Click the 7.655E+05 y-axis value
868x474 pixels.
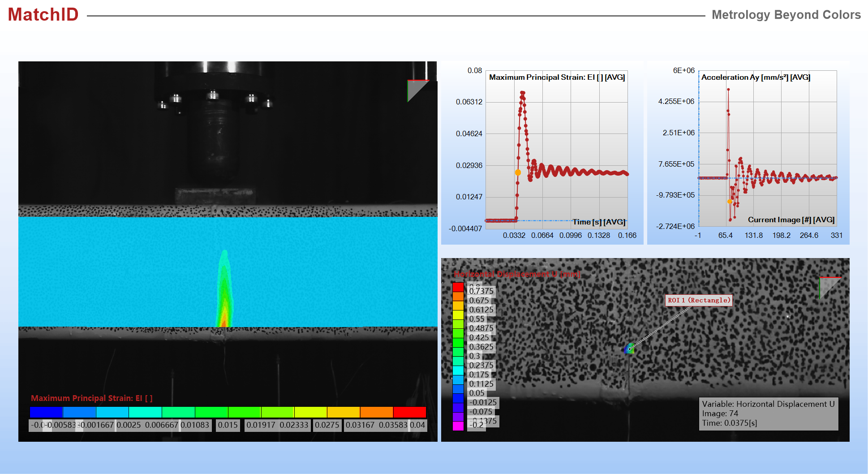click(x=676, y=164)
